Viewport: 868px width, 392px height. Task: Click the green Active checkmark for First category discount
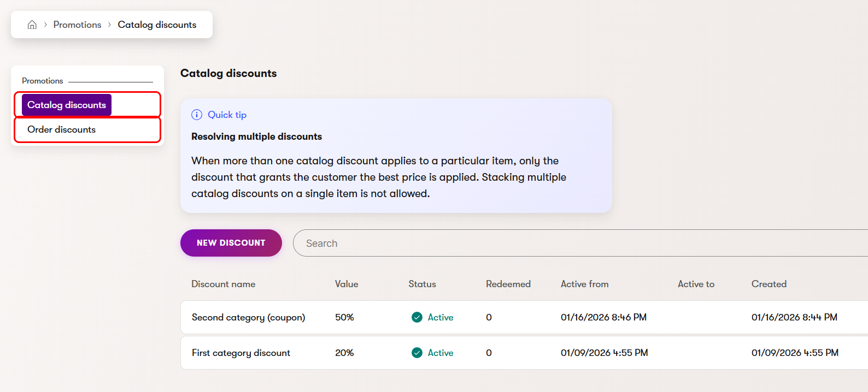click(417, 353)
